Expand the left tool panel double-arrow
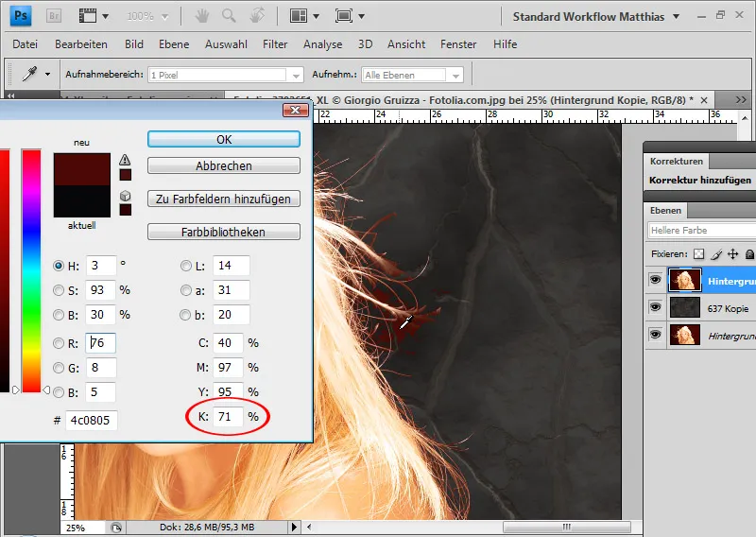Image resolution: width=756 pixels, height=537 pixels. tap(11, 96)
